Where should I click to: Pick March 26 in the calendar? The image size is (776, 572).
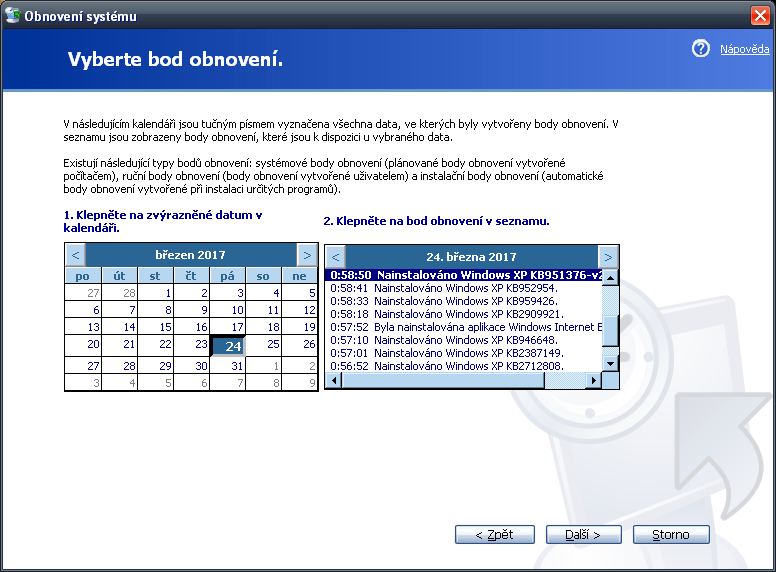tap(299, 344)
